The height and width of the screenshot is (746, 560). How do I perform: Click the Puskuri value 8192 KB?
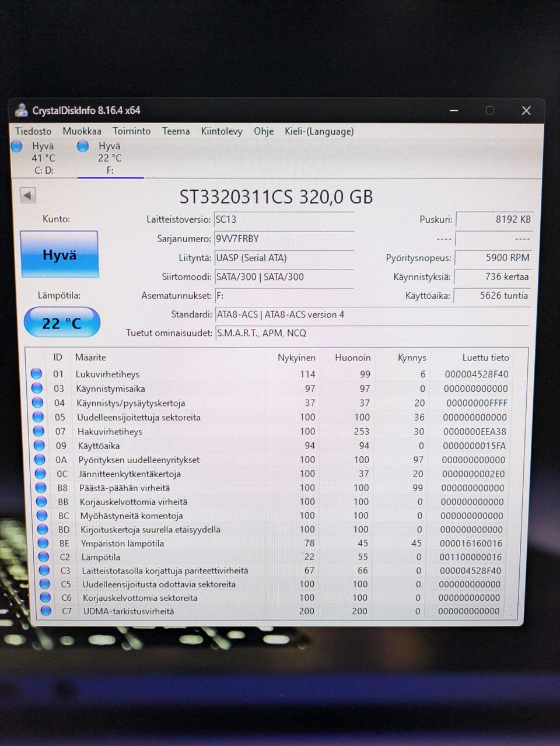click(x=494, y=219)
